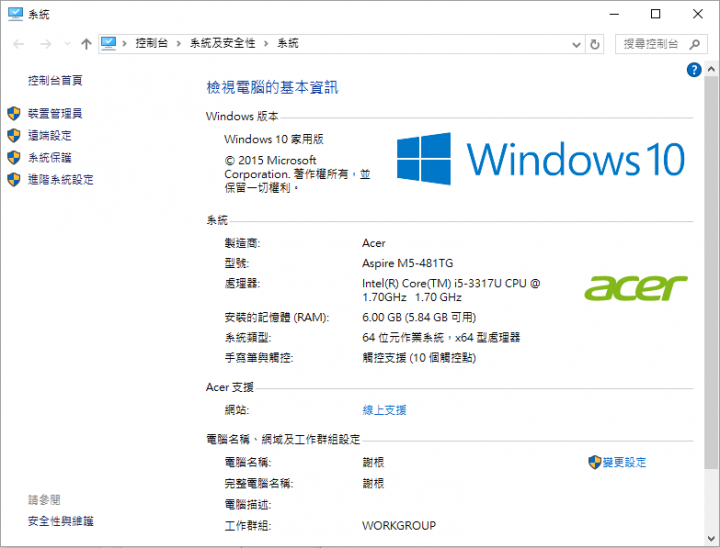Click the system icon in the title bar
The width and height of the screenshot is (720, 548).
pos(15,14)
